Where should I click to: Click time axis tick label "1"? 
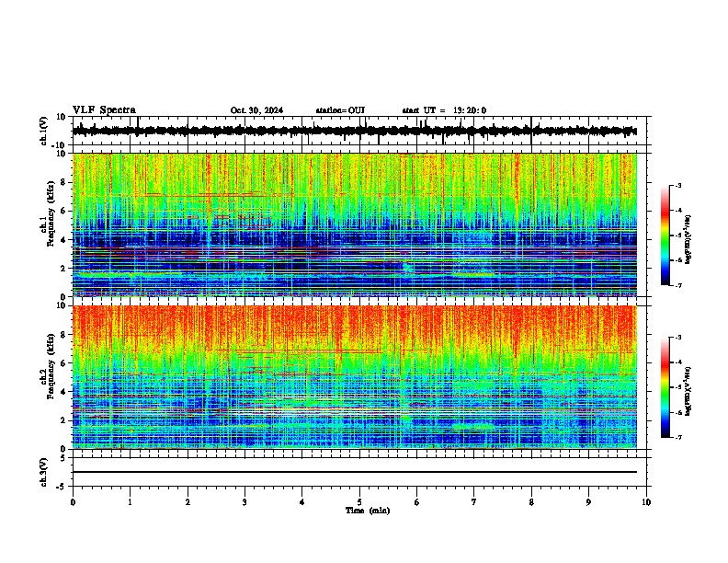(x=130, y=502)
